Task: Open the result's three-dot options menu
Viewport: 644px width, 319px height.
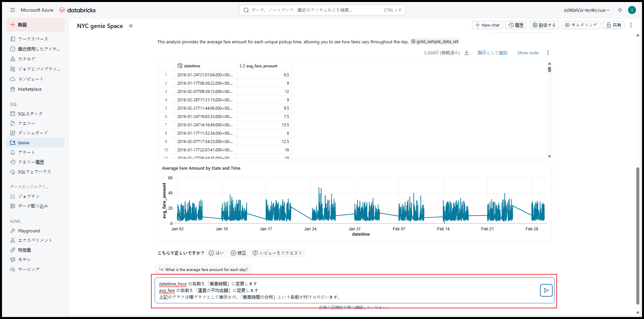Action: pyautogui.click(x=548, y=53)
